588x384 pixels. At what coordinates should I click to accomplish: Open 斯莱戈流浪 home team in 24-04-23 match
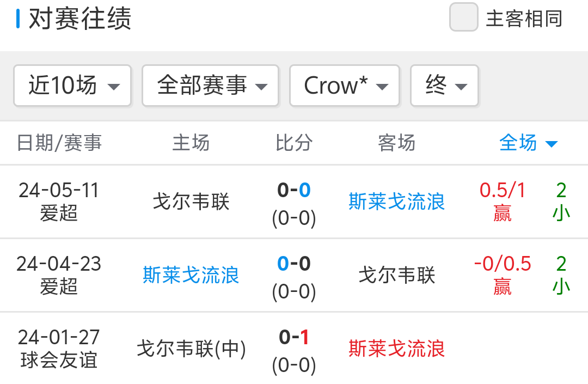pos(191,275)
